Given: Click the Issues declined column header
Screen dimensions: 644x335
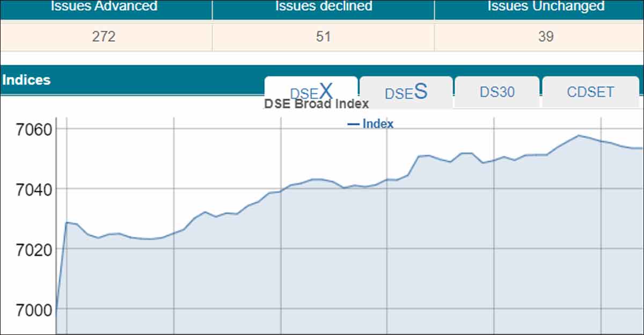Looking at the screenshot, I should 324,7.
